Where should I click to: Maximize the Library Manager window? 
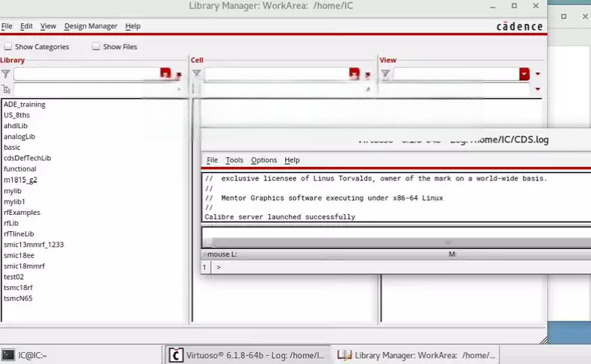(514, 6)
